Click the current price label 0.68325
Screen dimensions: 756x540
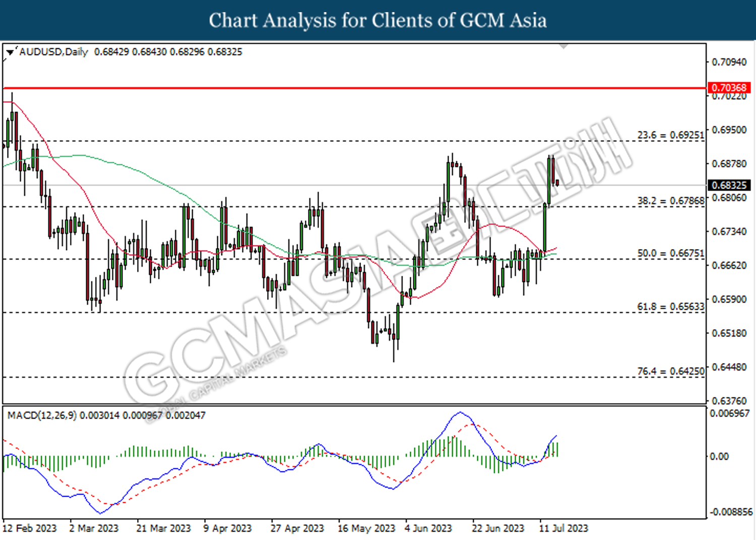click(729, 185)
